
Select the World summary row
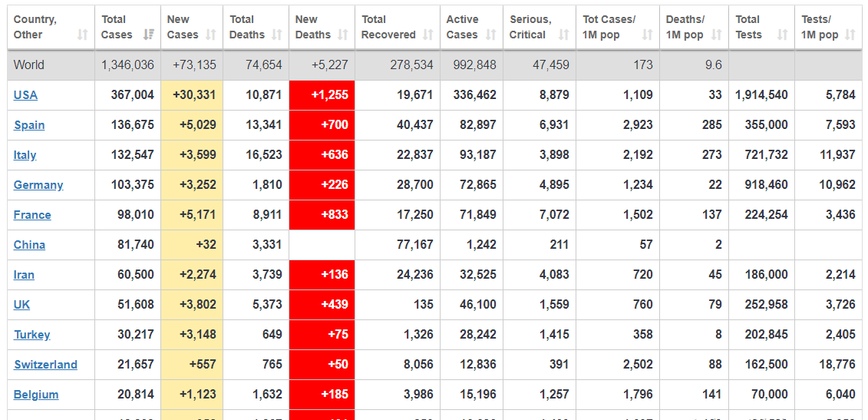[434, 64]
